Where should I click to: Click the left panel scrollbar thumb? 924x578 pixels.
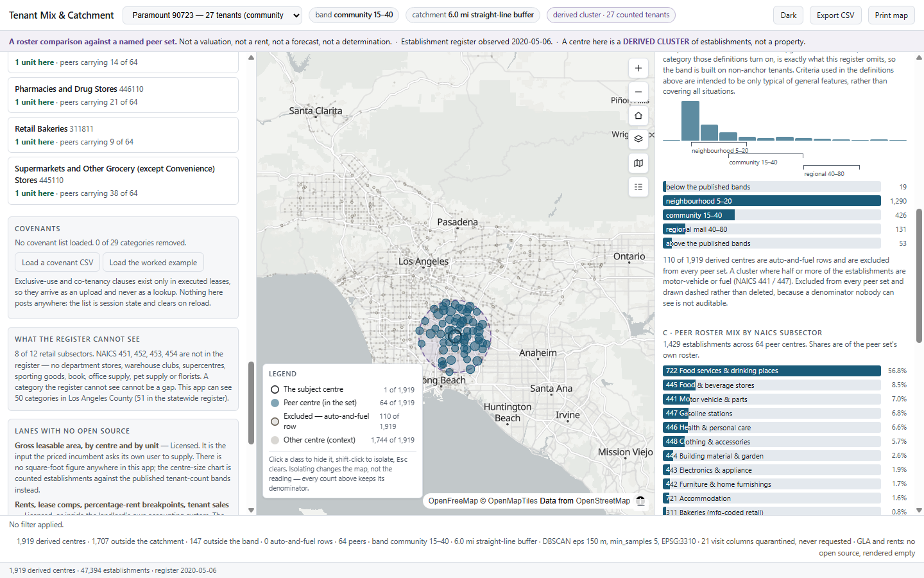pyautogui.click(x=251, y=403)
